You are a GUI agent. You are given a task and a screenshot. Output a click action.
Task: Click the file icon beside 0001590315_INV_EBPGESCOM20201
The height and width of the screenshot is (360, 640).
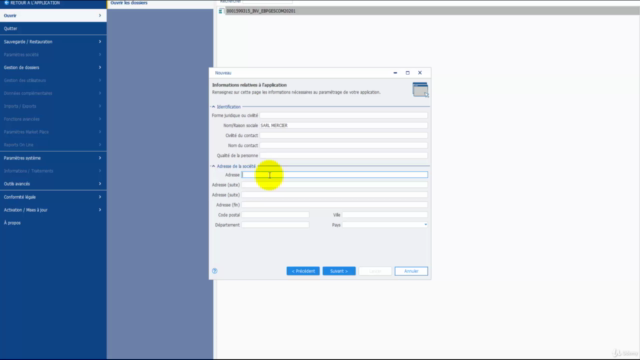[x=221, y=11]
